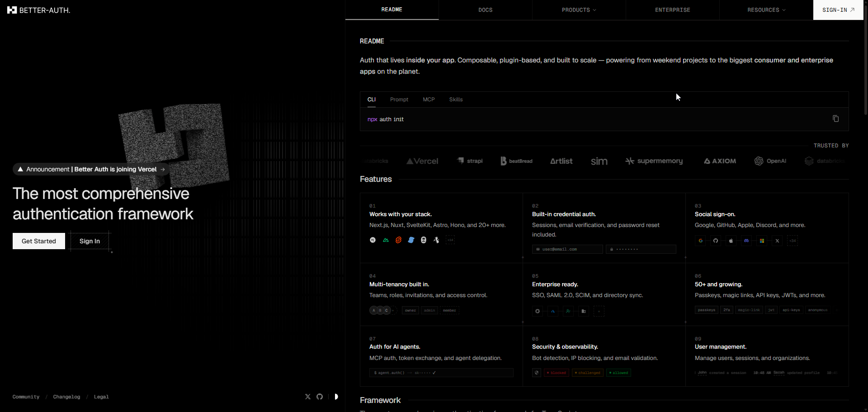Image resolution: width=868 pixels, height=412 pixels.
Task: Click the agent.auth() command box
Action: click(x=441, y=373)
